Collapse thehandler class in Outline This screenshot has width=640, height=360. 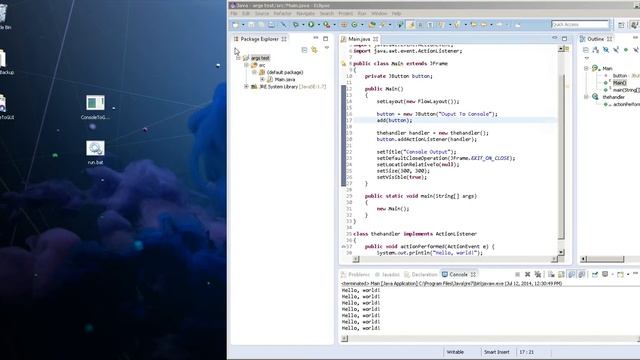pyautogui.click(x=586, y=97)
